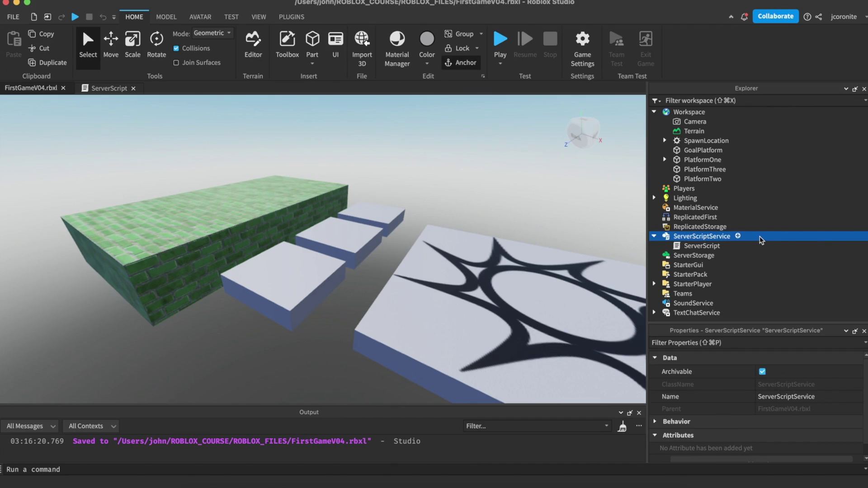Expand the TextChatService node
This screenshot has height=488, width=868.
coord(654,312)
